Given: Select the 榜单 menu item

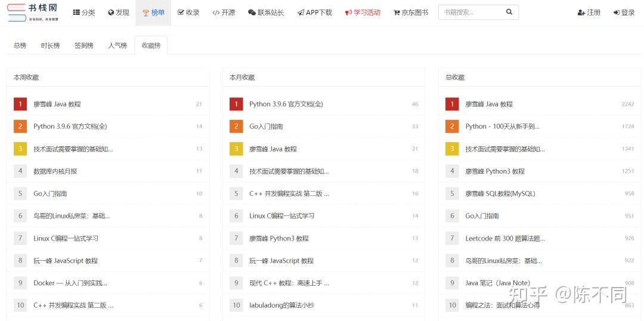Looking at the screenshot, I should [x=154, y=13].
